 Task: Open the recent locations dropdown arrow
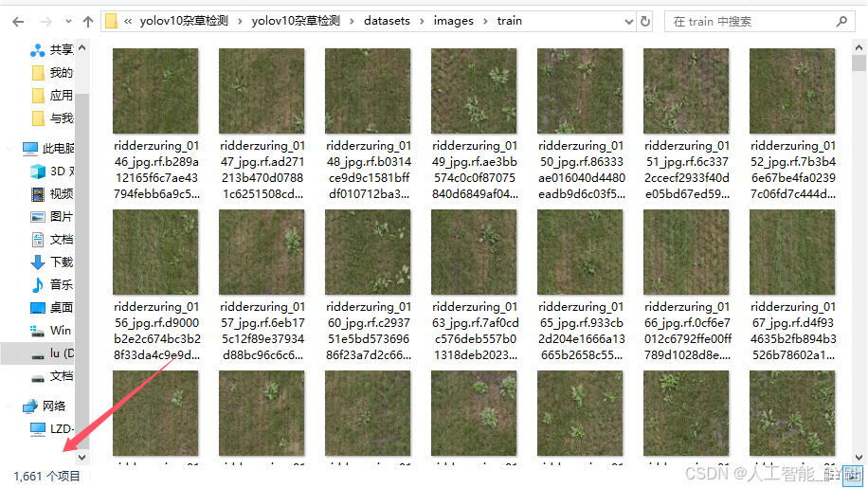68,22
